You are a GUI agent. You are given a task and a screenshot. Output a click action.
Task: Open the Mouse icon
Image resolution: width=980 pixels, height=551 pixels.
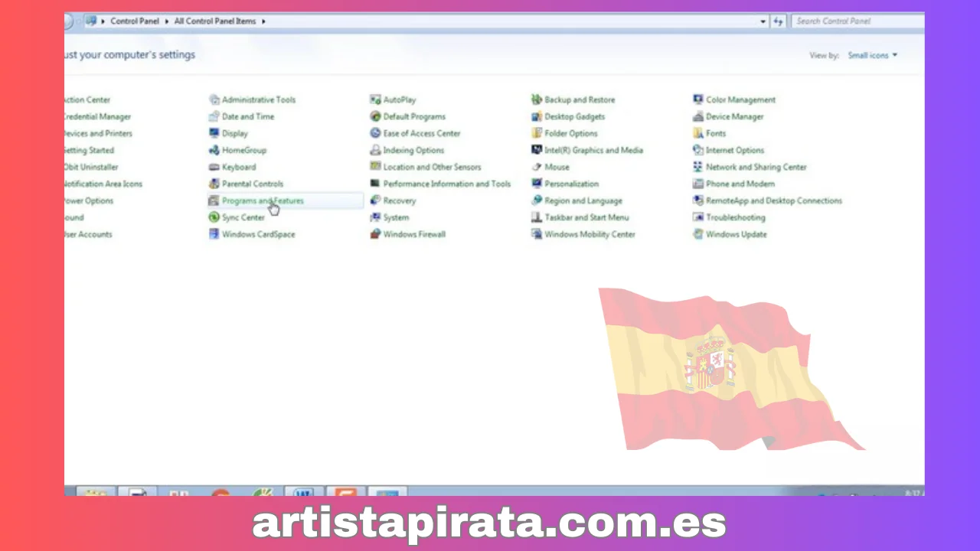(537, 167)
